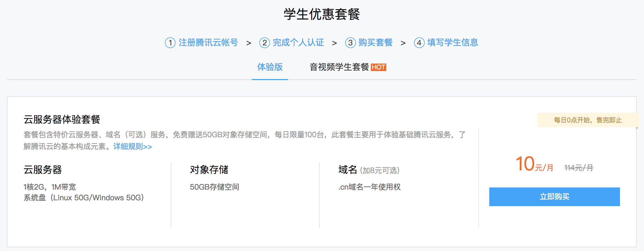Click the 学生优惠套餐 page heading
The height and width of the screenshot is (251, 644).
point(322,14)
